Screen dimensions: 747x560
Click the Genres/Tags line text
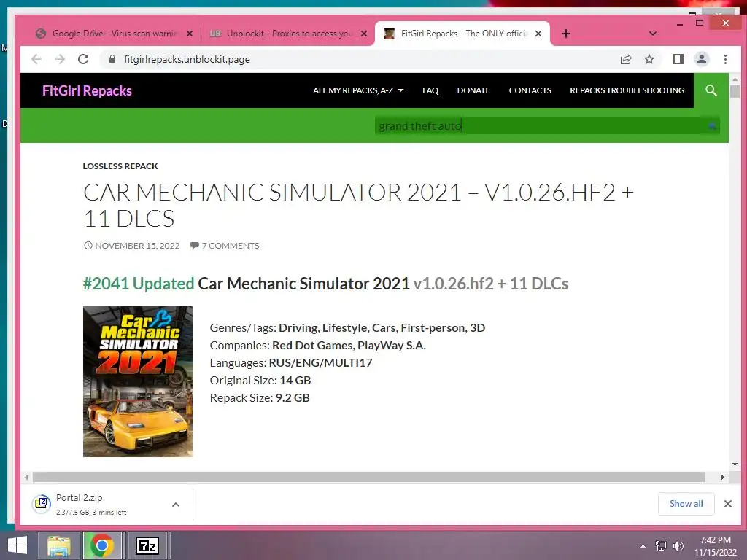[x=347, y=327]
